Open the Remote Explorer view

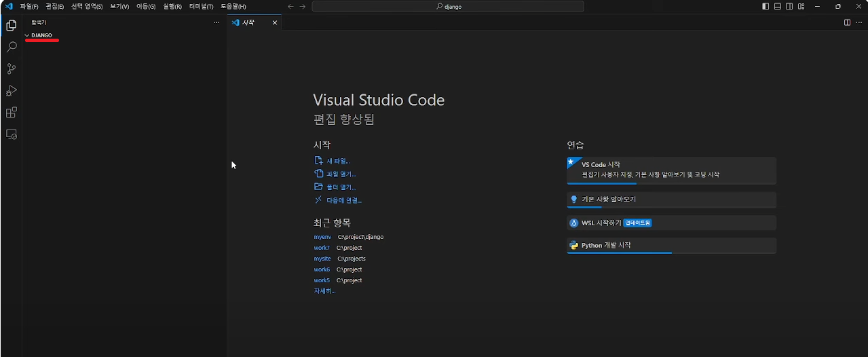pos(11,134)
